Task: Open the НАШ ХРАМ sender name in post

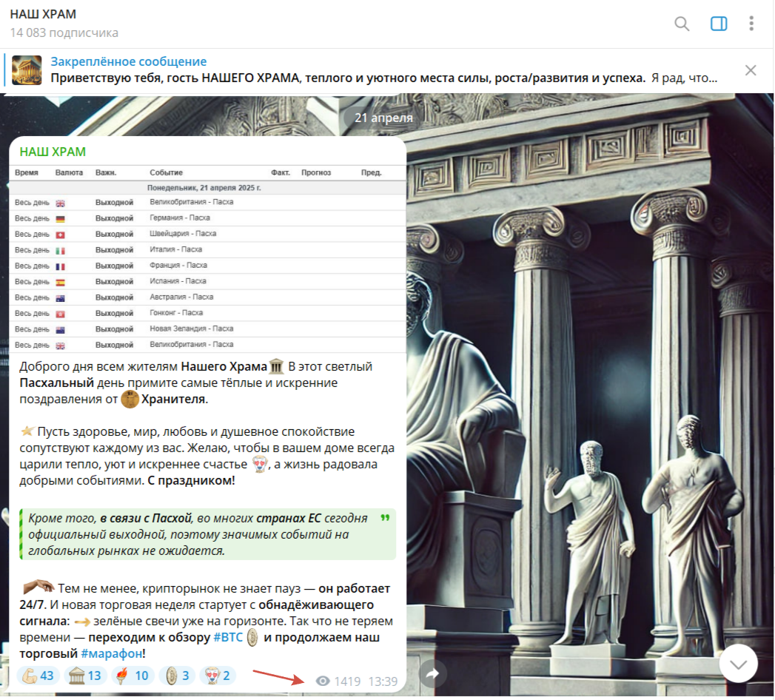Action: 53,152
